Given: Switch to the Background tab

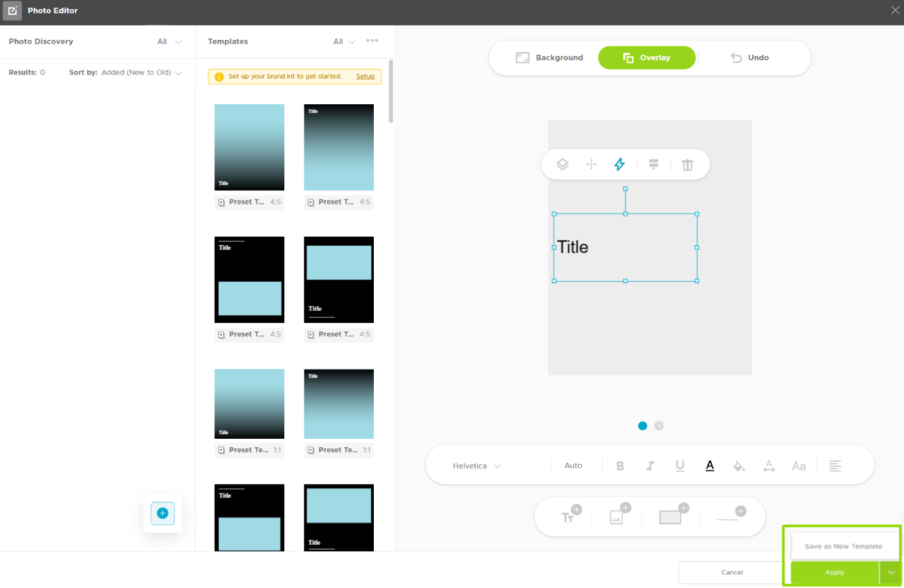Looking at the screenshot, I should pos(549,58).
